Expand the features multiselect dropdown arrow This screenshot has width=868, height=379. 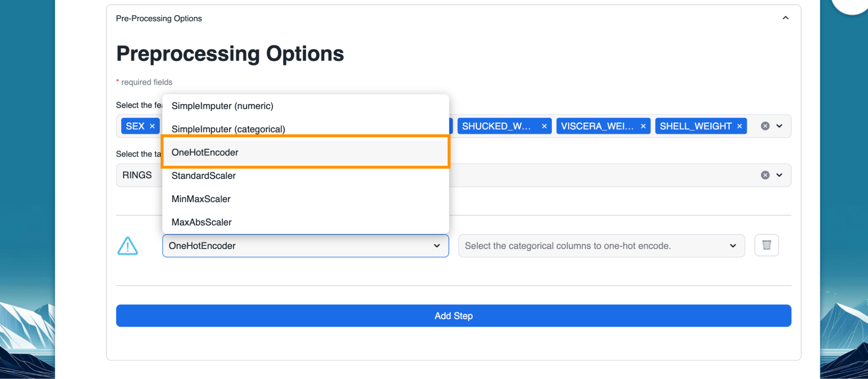point(779,126)
